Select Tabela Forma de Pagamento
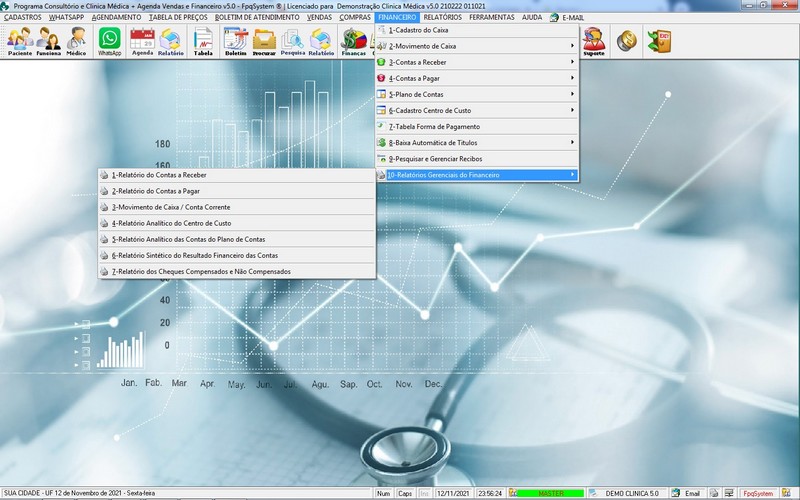This screenshot has height=500, width=800. click(475, 126)
